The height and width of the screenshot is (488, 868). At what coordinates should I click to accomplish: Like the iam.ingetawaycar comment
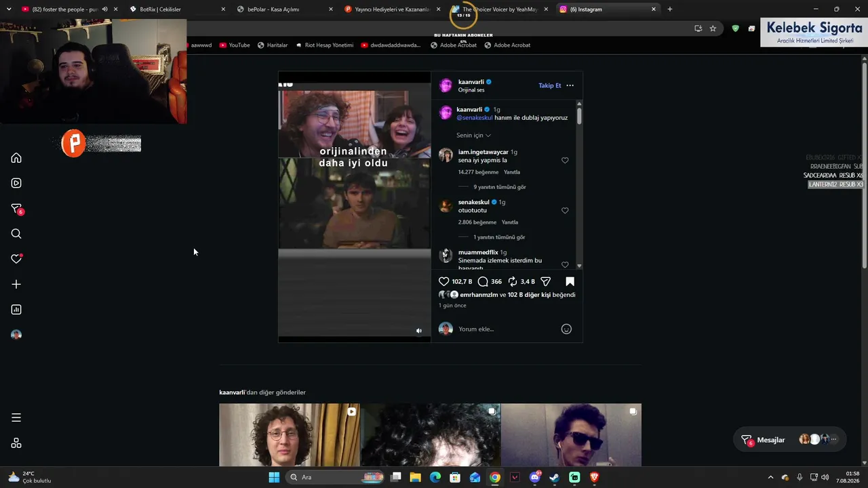pyautogui.click(x=565, y=161)
